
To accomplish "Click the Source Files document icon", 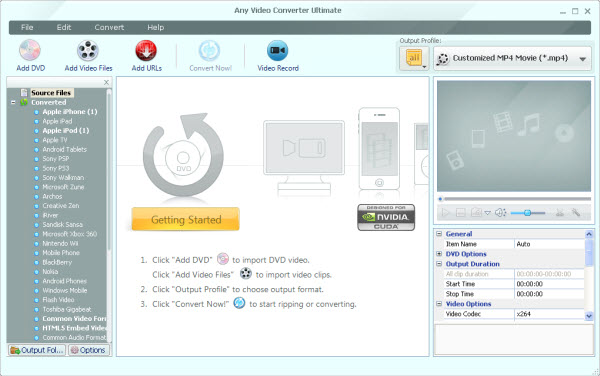I will pos(24,93).
